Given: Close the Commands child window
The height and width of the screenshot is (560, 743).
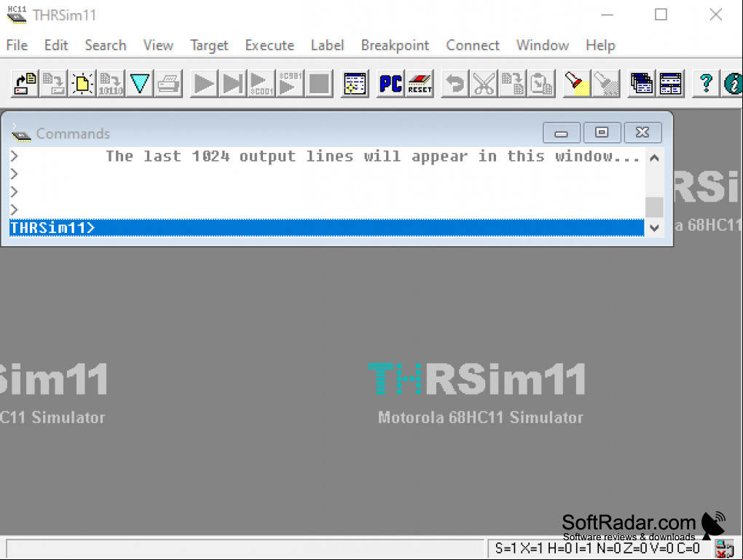Looking at the screenshot, I should point(643,133).
